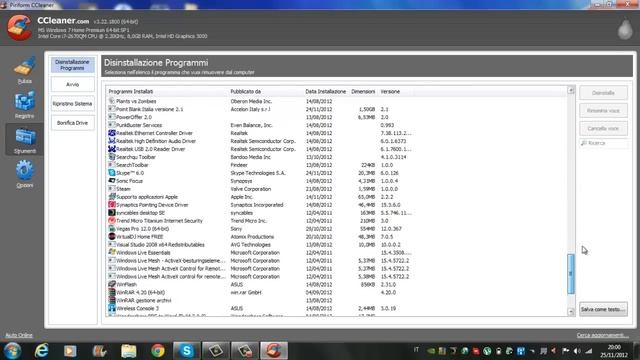Open the Aiuto Online link
640x360 pixels.
(19, 335)
